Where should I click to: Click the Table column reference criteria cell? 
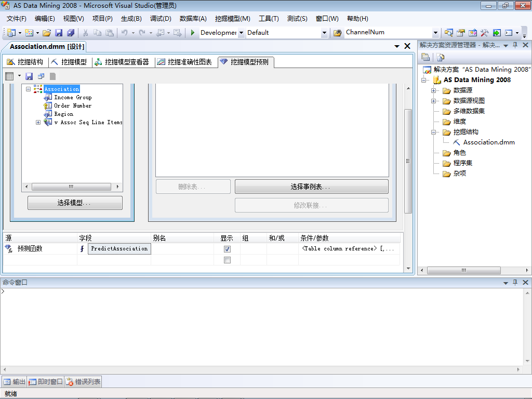coord(349,249)
